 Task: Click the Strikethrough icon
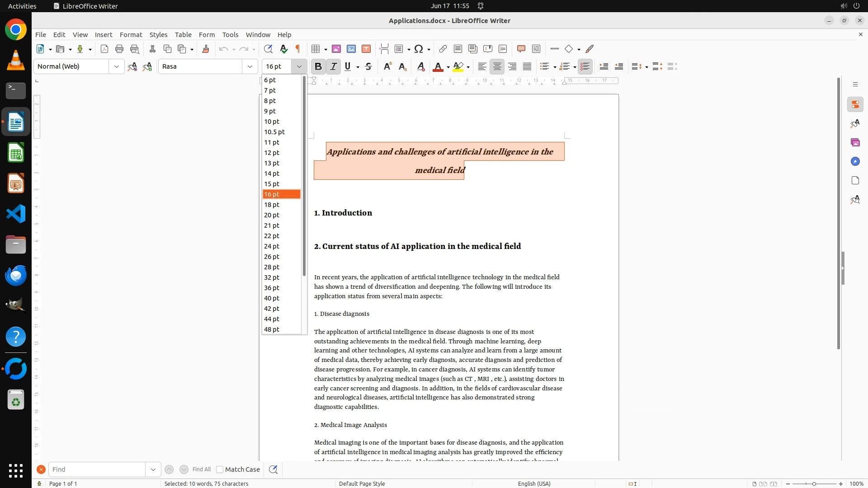(x=368, y=66)
